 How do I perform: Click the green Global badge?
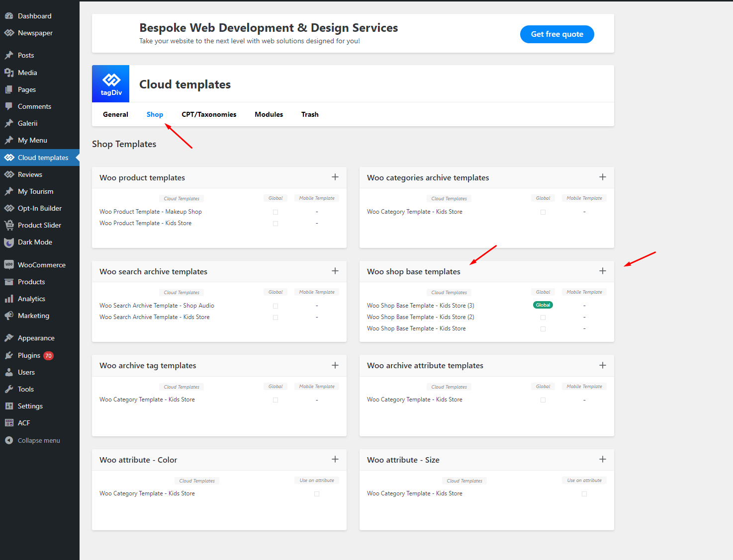pos(543,305)
